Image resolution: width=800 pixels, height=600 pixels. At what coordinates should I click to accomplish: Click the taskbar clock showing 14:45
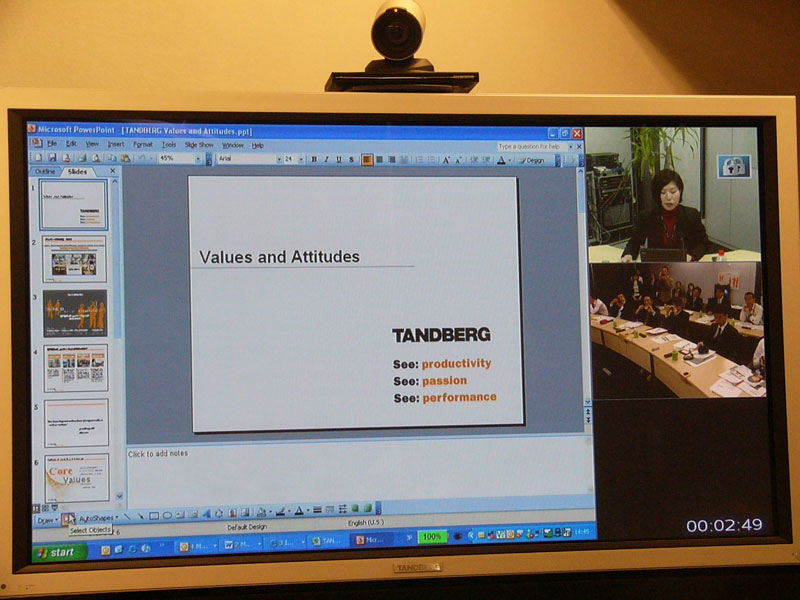[582, 532]
